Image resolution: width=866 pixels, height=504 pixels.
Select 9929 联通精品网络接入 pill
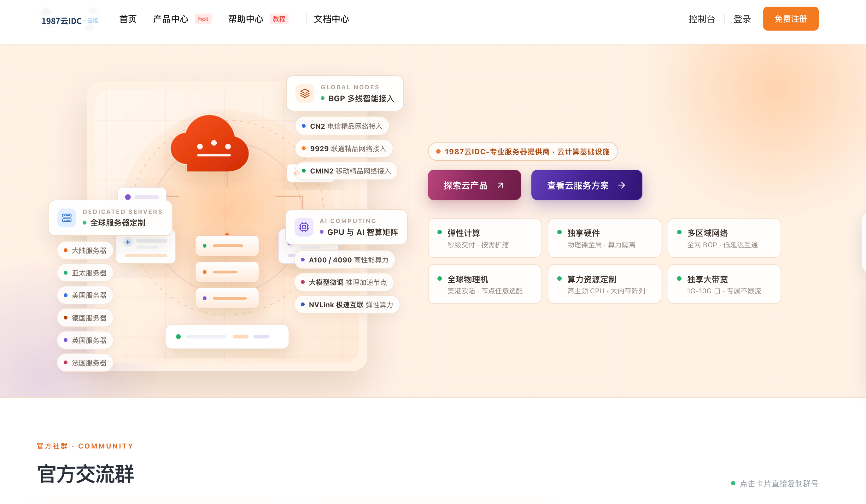(x=344, y=149)
